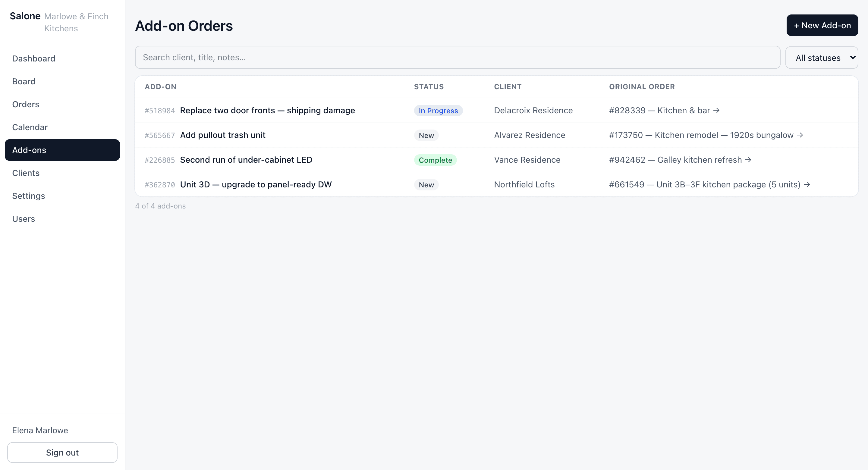Open add-on Add pullout trash unit
This screenshot has height=470, width=868.
click(x=222, y=135)
